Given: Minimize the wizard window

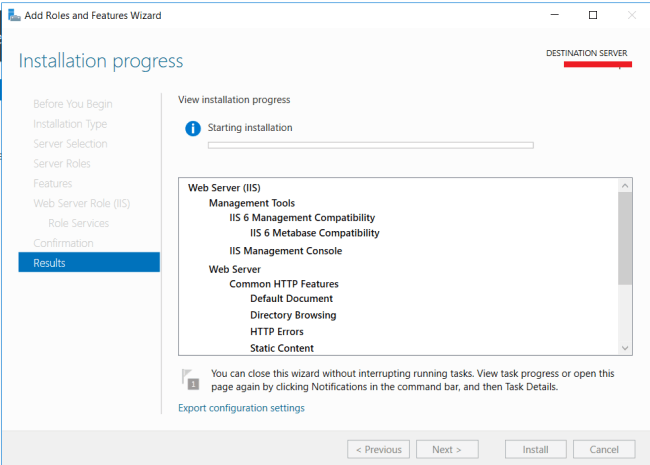Looking at the screenshot, I should 555,15.
